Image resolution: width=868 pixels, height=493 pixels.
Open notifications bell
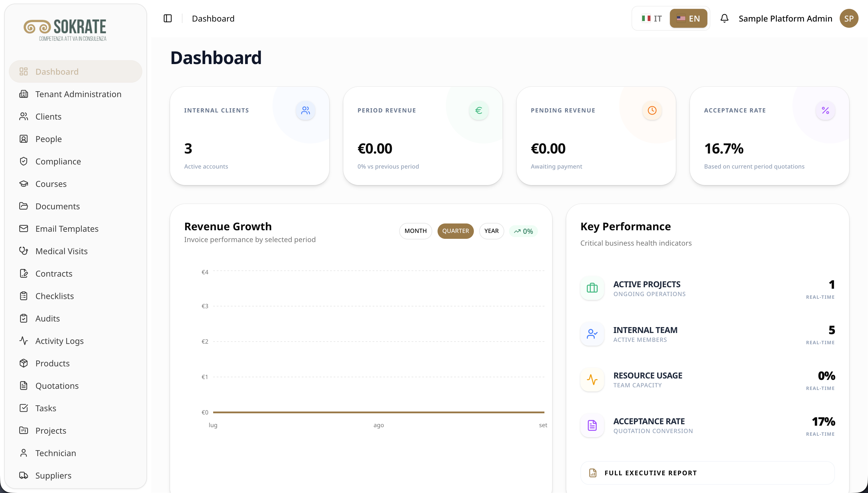(x=724, y=18)
